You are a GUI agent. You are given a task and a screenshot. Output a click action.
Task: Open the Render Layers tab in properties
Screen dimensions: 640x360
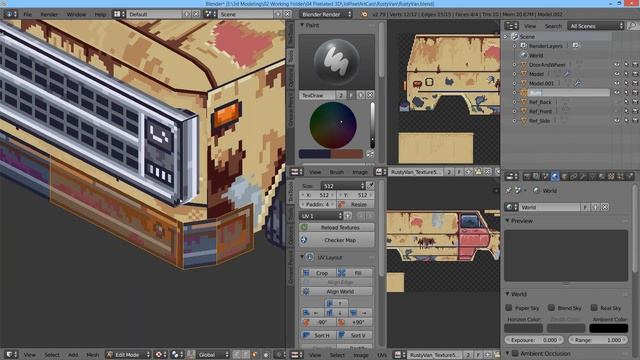point(536,176)
